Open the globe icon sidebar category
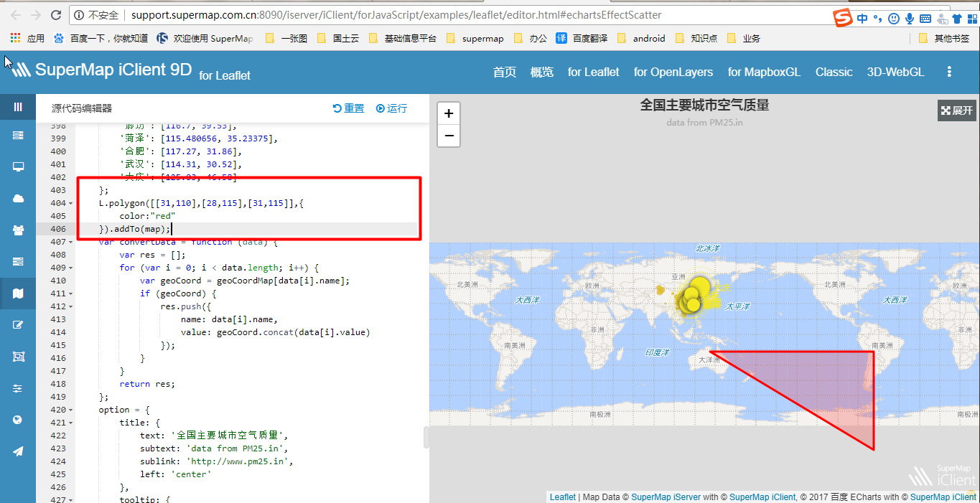The image size is (980, 503). (18, 419)
